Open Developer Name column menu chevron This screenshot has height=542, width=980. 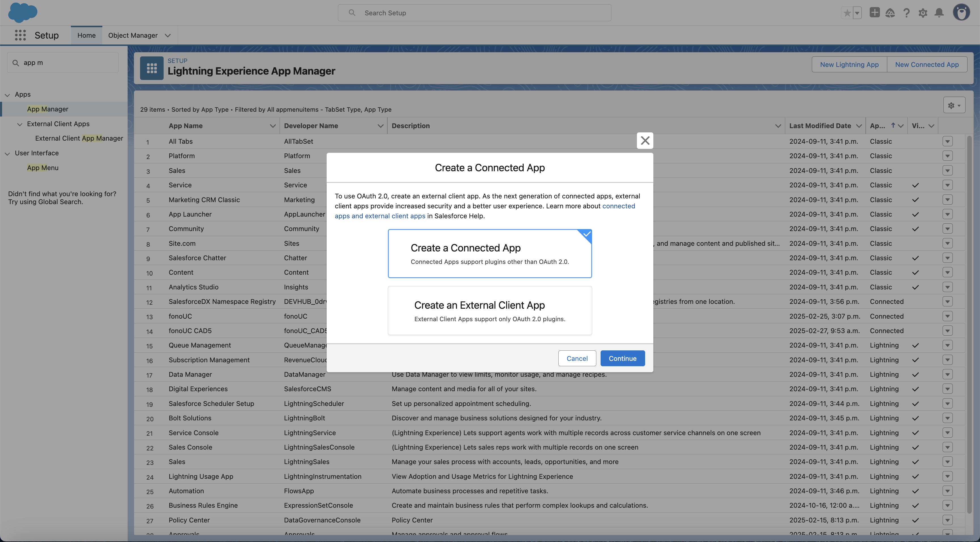[380, 126]
